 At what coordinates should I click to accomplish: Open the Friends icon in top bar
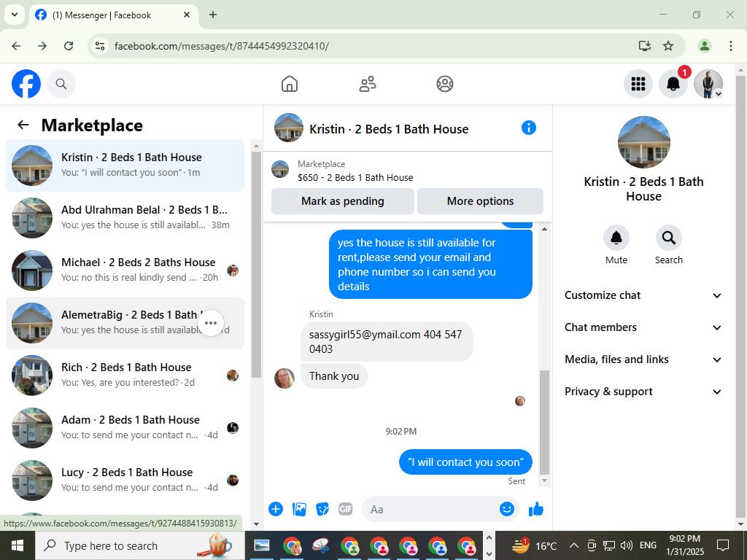pos(368,84)
